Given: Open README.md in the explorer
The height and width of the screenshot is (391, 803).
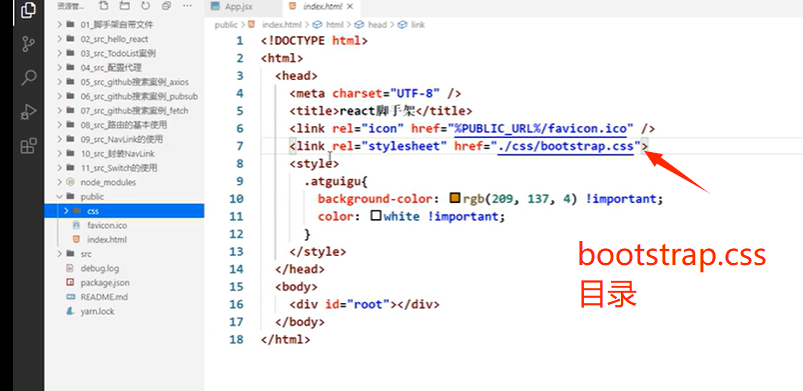Looking at the screenshot, I should (104, 297).
